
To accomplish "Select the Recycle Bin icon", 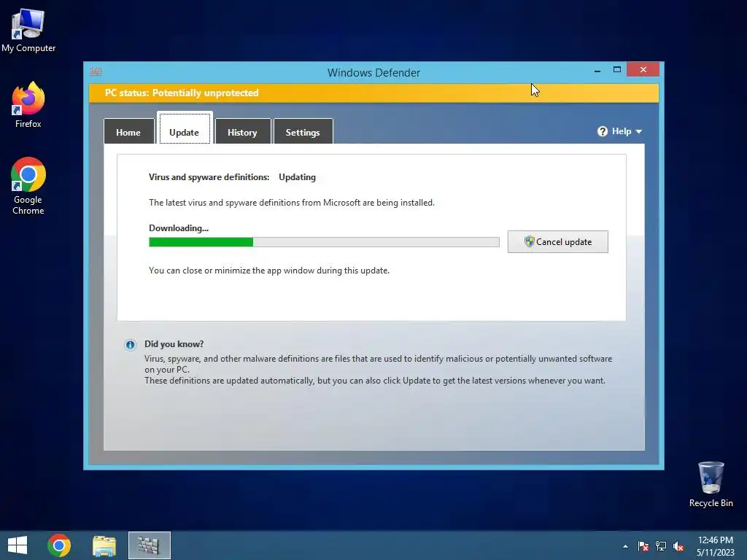I will click(x=711, y=484).
